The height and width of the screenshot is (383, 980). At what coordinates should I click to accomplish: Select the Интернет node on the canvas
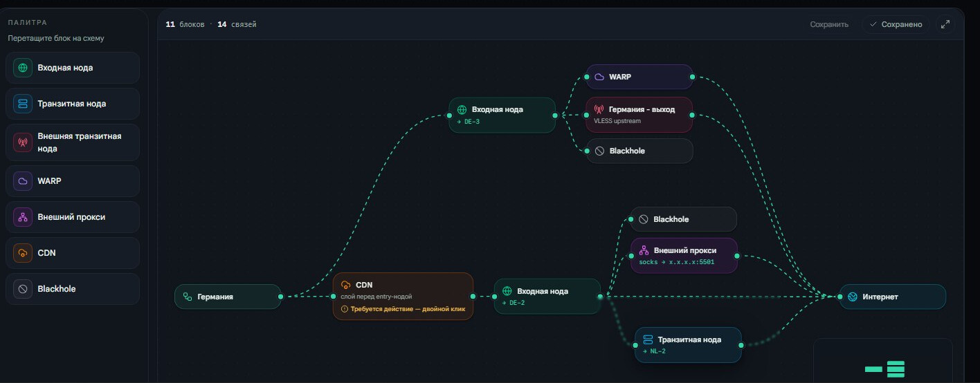click(893, 297)
